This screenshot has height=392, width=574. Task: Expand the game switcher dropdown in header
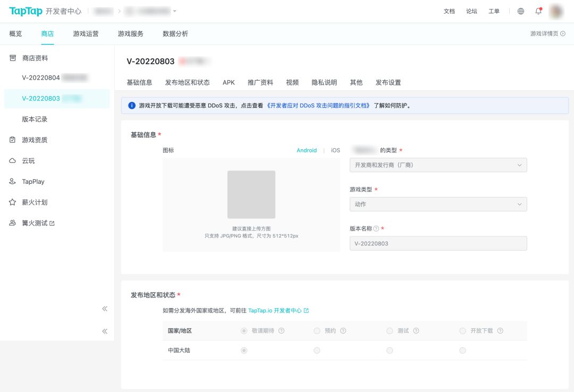(175, 11)
